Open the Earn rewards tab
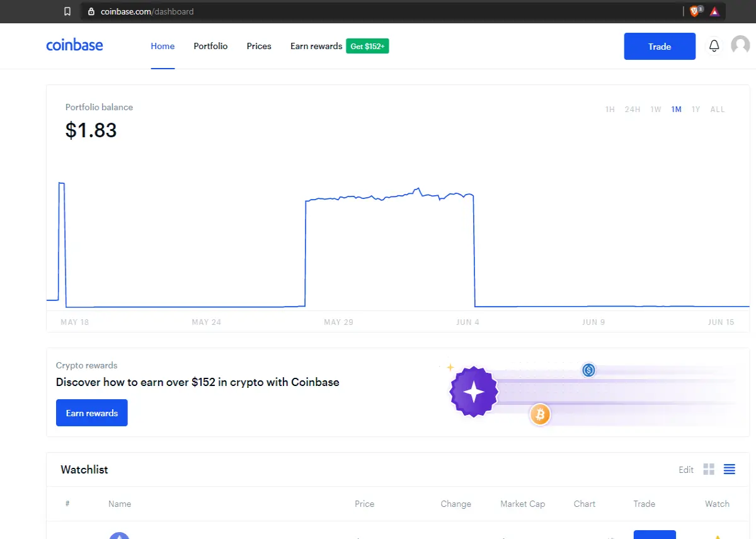The width and height of the screenshot is (756, 539). 316,46
